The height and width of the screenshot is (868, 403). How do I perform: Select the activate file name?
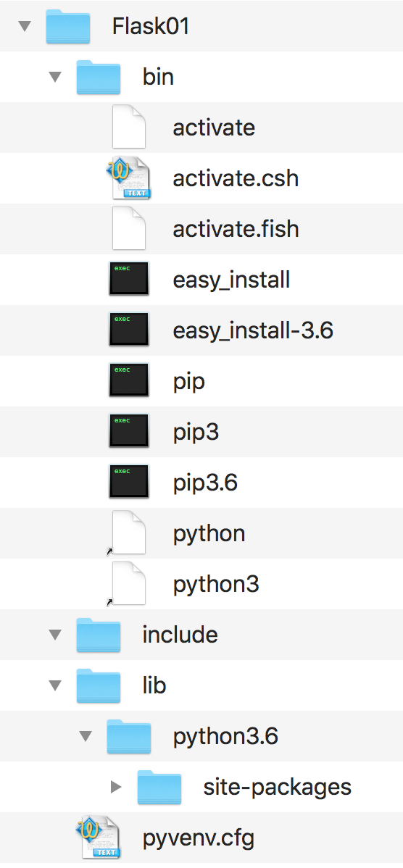pyautogui.click(x=214, y=128)
